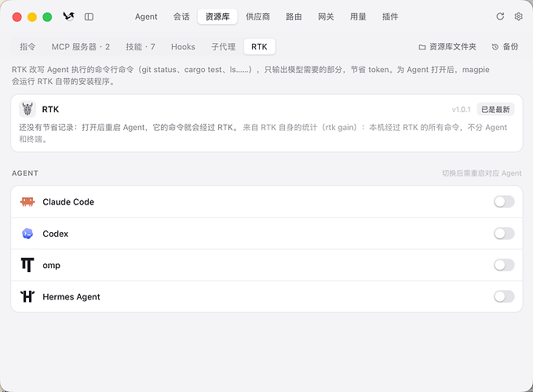The width and height of the screenshot is (533, 392).
Task: Click the Hermes Agent icon
Action: point(27,296)
